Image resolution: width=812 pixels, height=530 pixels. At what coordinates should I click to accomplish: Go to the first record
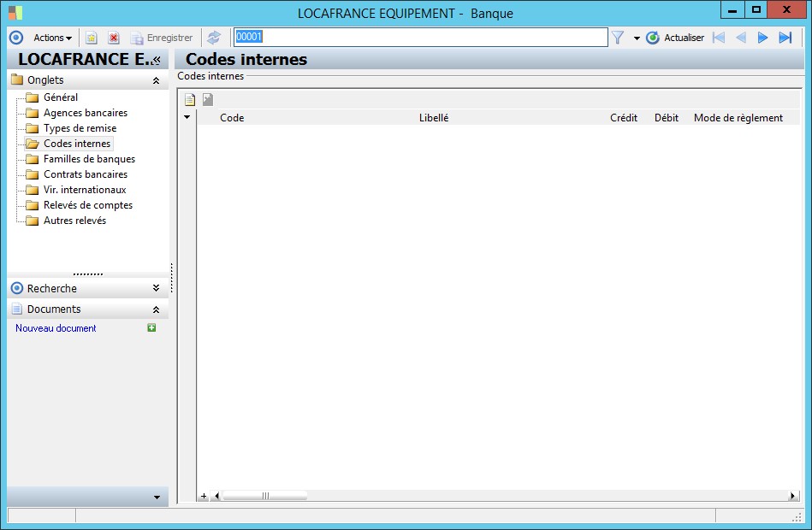(x=718, y=38)
